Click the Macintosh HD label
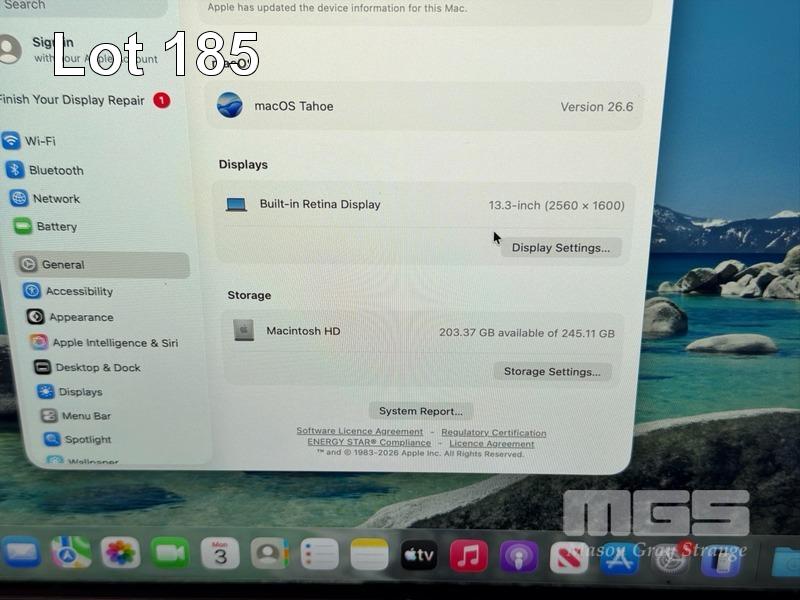This screenshot has width=800, height=600. 303,331
